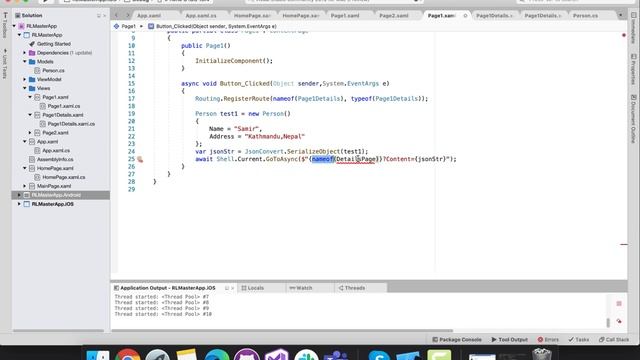This screenshot has height=360, width=640.
Task: Open the tab overflow dropdown
Action: click(621, 16)
